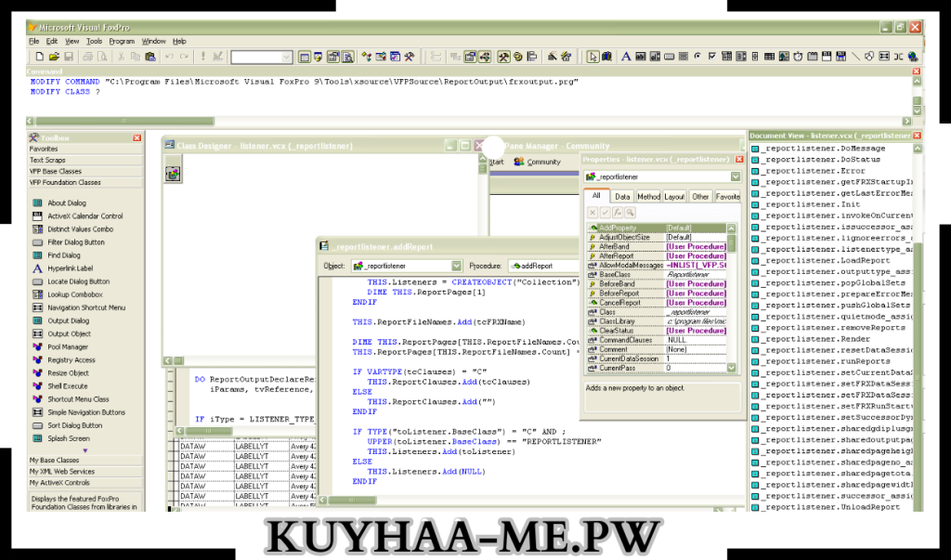The image size is (951, 560).
Task: Select the Timer control tool
Action: [798, 57]
